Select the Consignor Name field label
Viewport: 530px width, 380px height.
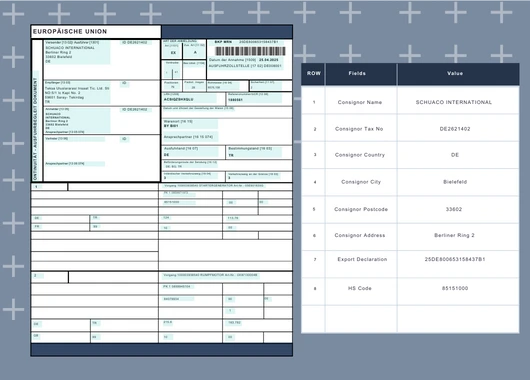coord(360,102)
